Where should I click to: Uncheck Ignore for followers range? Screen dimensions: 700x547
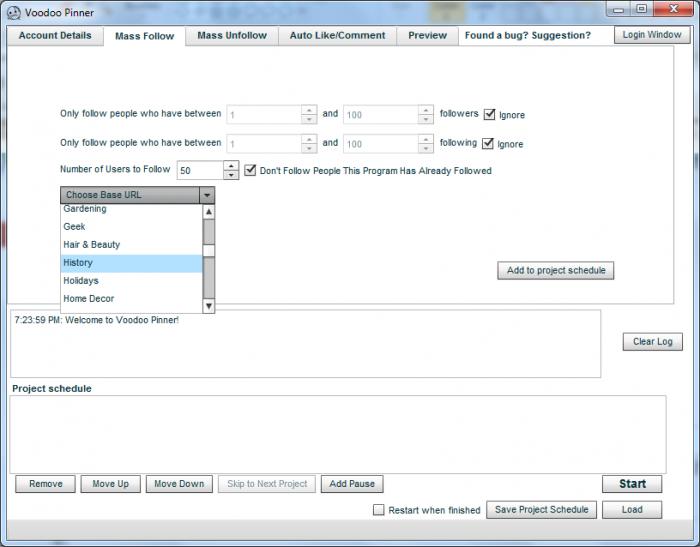(x=489, y=114)
